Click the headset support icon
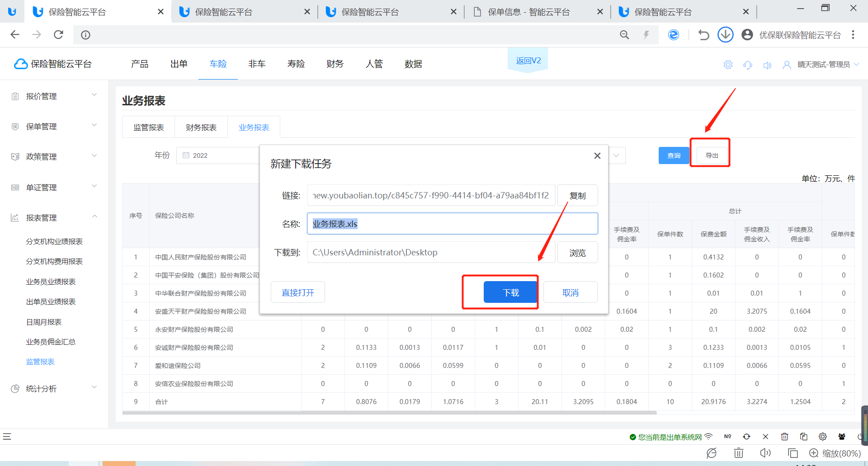The image size is (868, 466). pyautogui.click(x=748, y=65)
